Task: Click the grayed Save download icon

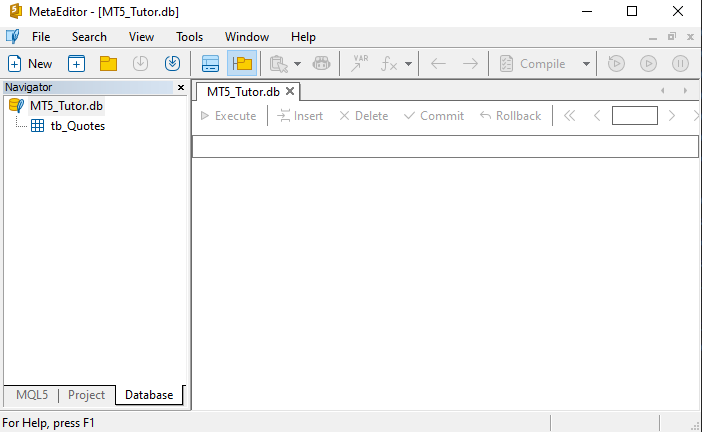Action: point(141,64)
